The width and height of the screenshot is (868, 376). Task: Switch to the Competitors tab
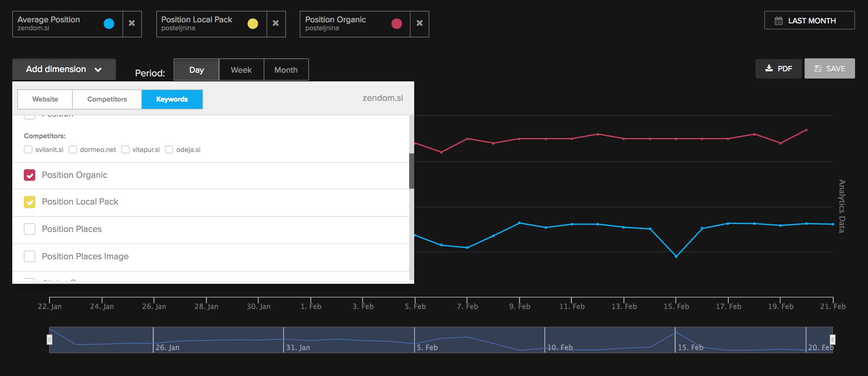[x=107, y=99]
